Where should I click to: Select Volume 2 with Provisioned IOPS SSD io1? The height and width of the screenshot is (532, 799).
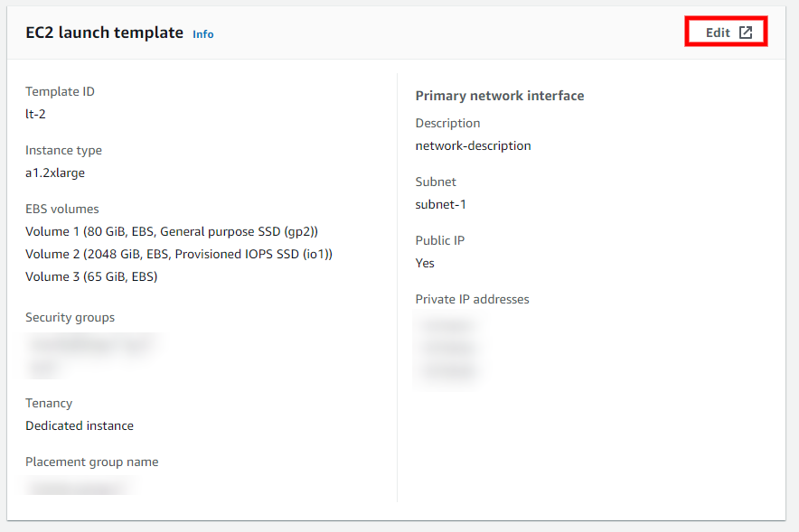[177, 254]
